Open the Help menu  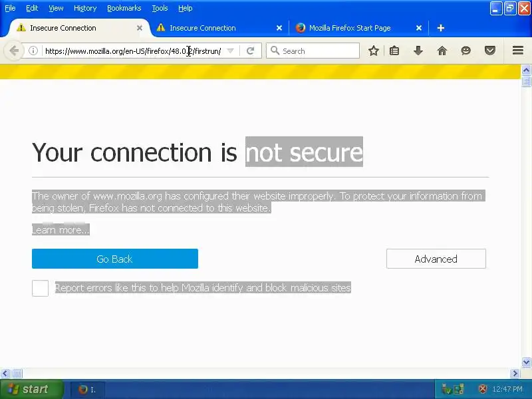(186, 8)
